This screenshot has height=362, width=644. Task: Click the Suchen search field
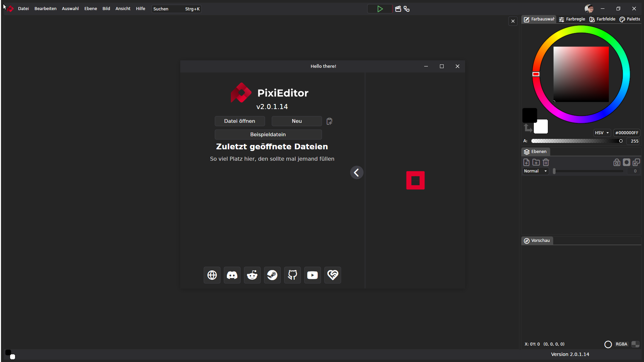[176, 9]
